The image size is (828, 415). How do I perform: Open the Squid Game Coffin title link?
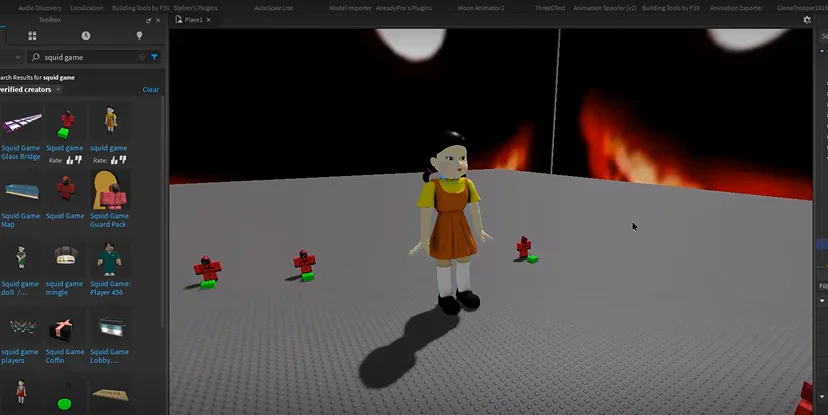coord(64,356)
